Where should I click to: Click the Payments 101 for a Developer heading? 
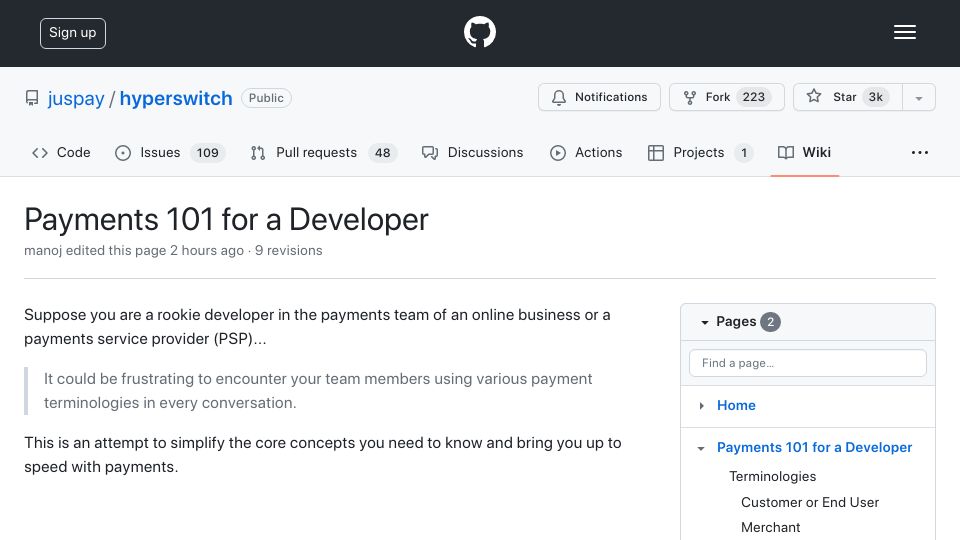tap(226, 219)
